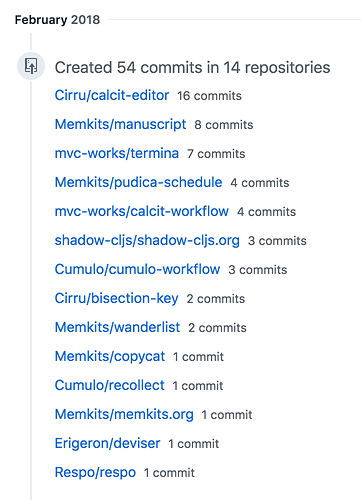
Task: Open the Memkits/pudica-schedule repository link
Action: point(138,182)
